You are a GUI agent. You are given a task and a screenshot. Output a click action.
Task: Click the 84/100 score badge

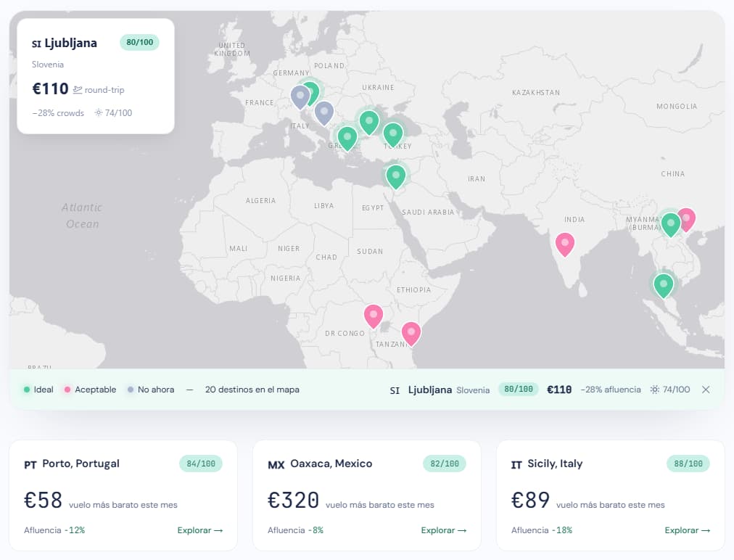(201, 464)
